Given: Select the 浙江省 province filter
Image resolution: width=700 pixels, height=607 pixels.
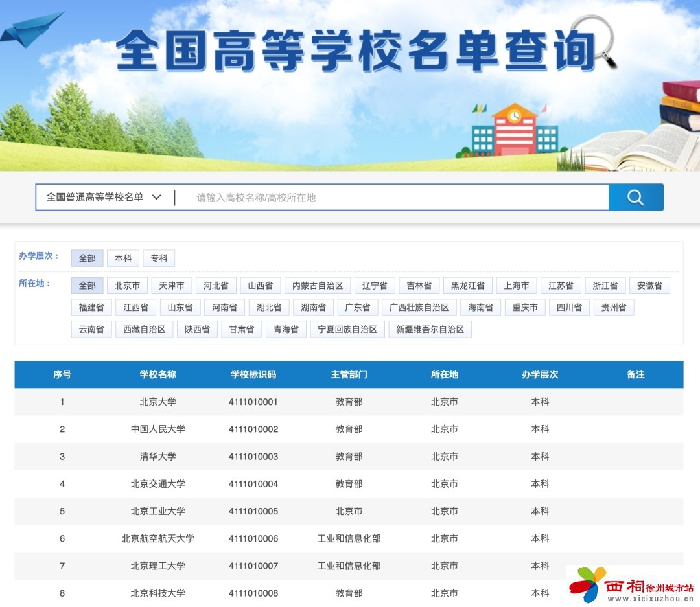Looking at the screenshot, I should tap(603, 285).
